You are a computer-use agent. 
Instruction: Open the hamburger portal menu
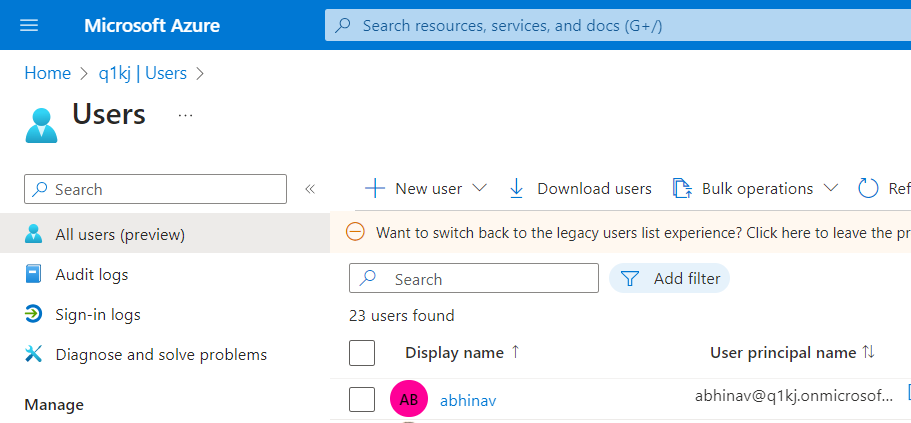[x=29, y=26]
